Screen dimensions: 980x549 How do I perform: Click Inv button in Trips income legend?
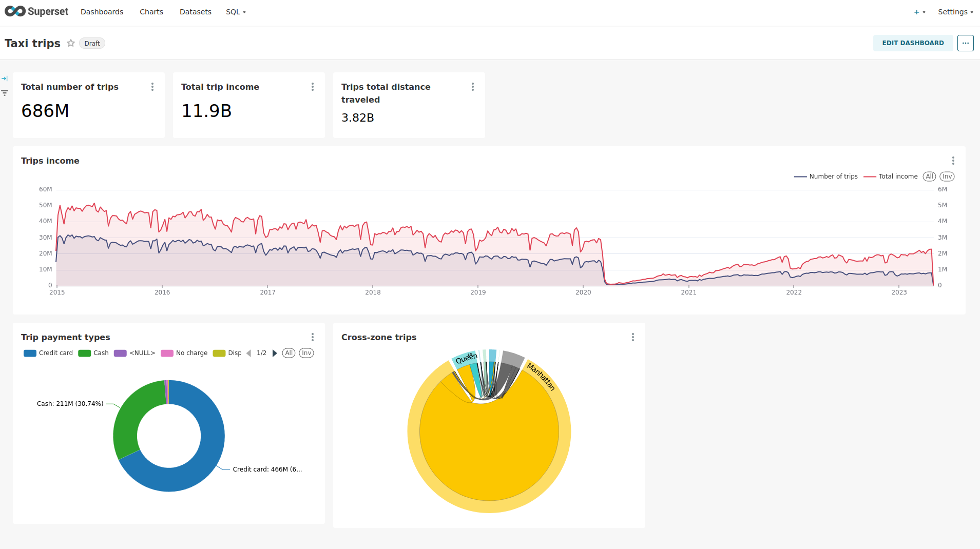point(947,177)
